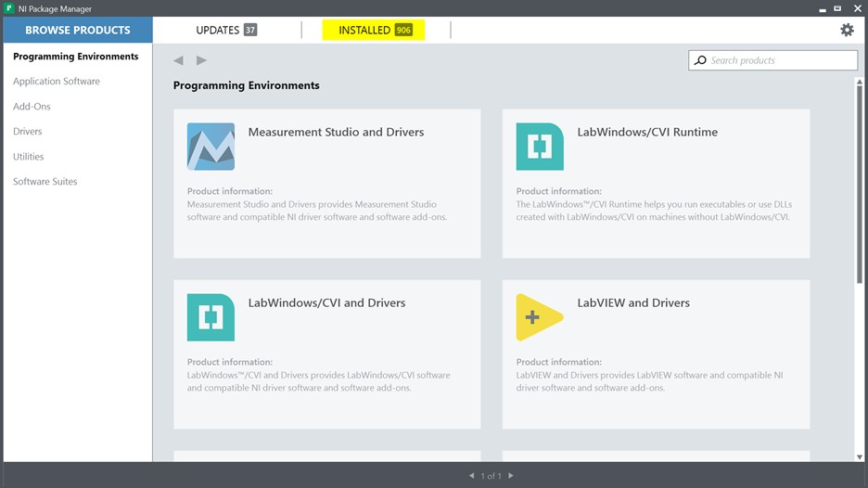Click the Search products field
This screenshot has width=868, height=488.
772,60
